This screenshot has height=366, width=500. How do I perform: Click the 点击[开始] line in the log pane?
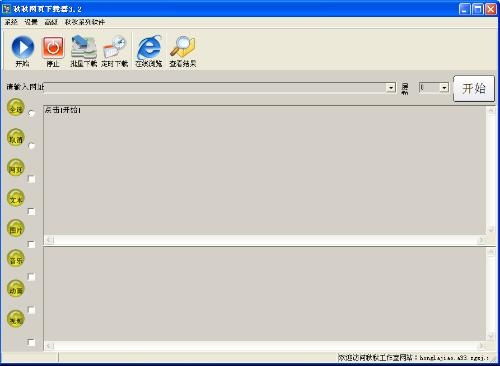coord(63,110)
